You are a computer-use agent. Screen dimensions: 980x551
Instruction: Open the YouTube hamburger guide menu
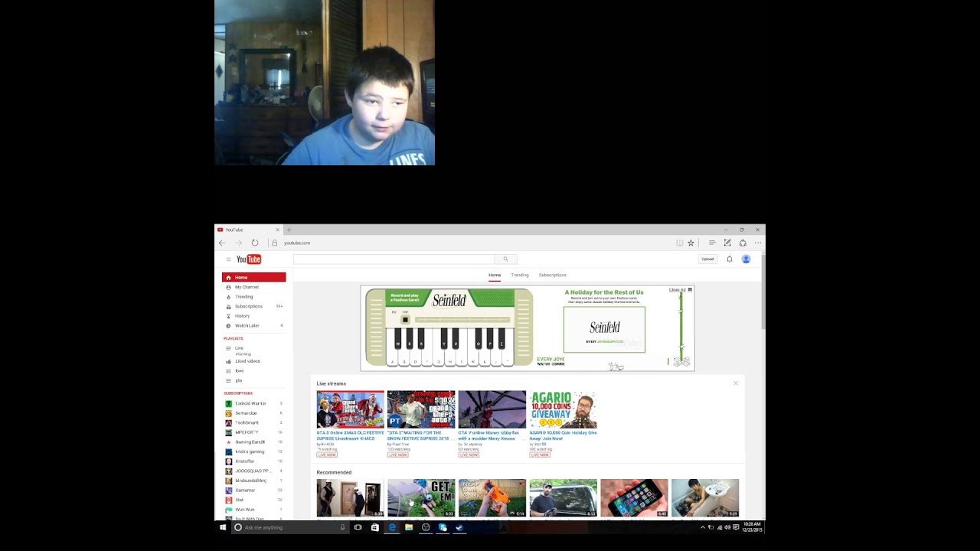228,259
